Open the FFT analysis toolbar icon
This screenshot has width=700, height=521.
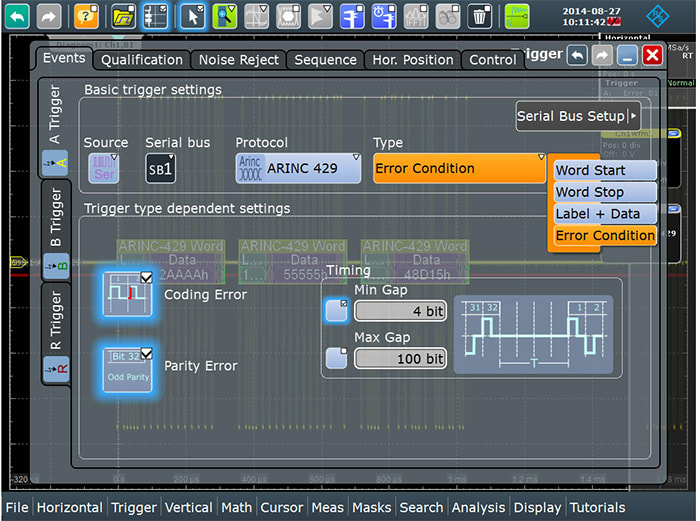416,17
